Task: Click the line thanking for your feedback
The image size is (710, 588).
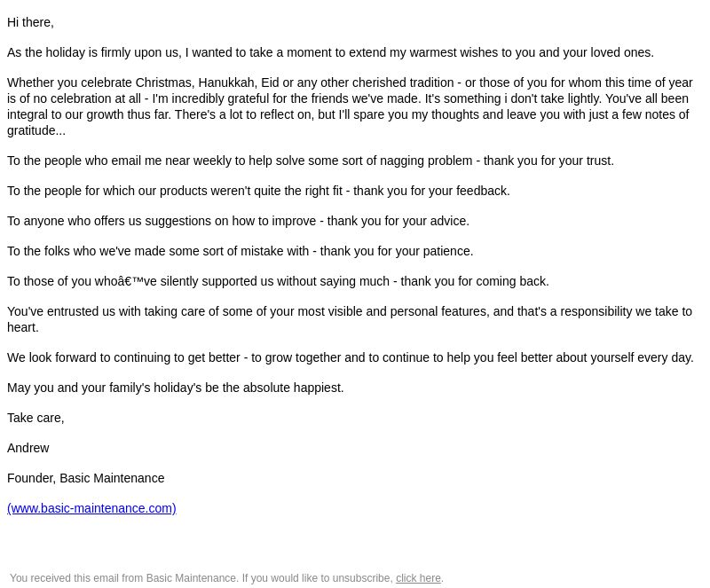Action: coord(258,191)
